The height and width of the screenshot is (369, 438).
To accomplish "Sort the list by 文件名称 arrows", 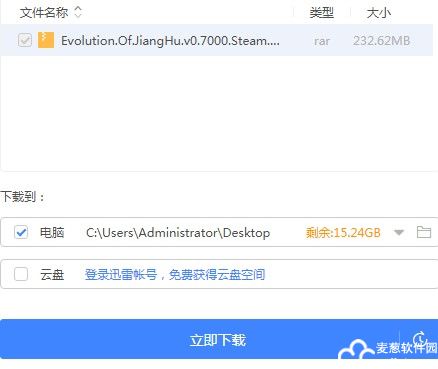I will 78,12.
